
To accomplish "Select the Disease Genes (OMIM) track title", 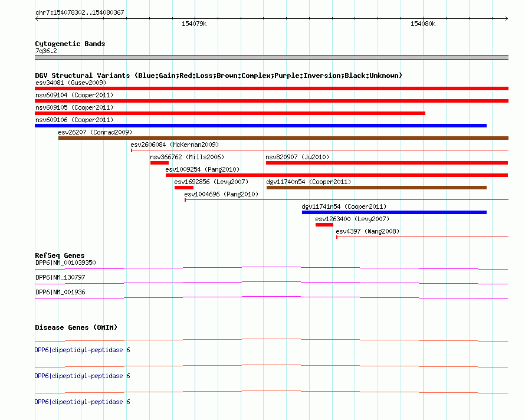I will click(76, 327).
